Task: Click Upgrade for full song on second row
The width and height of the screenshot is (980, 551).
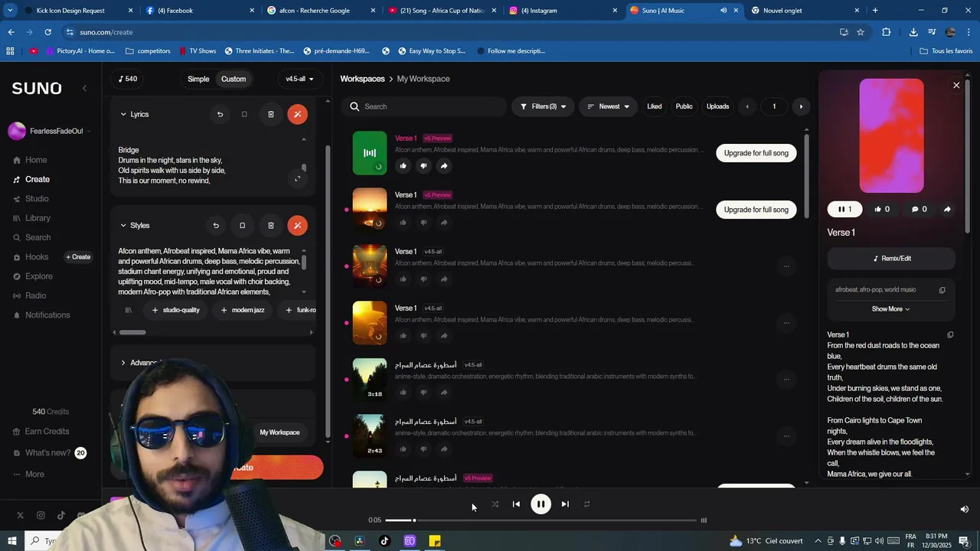Action: (756, 210)
